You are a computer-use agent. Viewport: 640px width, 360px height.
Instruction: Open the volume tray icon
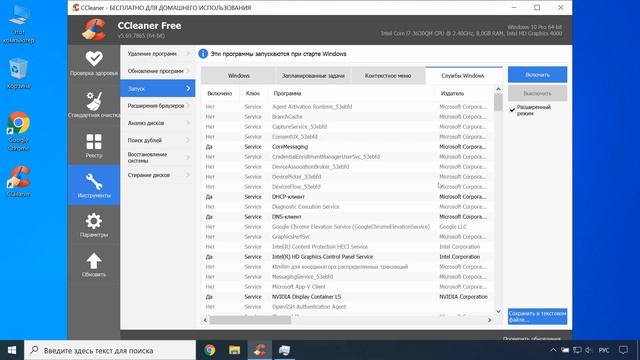click(589, 350)
